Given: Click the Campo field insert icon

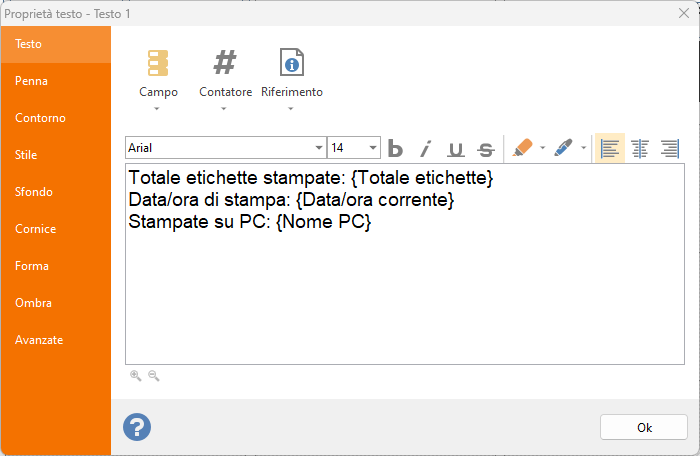Looking at the screenshot, I should pyautogui.click(x=158, y=63).
